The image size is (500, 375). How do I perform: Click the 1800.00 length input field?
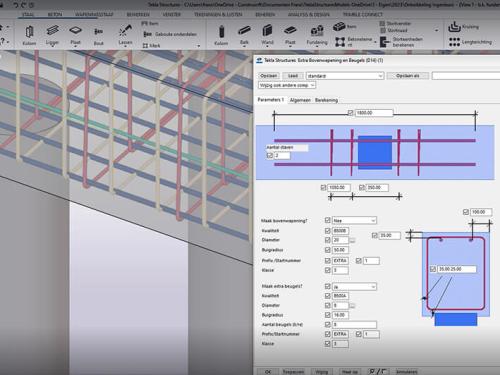pyautogui.click(x=374, y=113)
